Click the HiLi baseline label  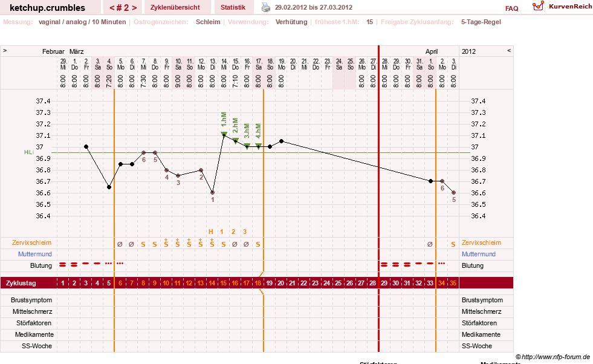point(29,152)
